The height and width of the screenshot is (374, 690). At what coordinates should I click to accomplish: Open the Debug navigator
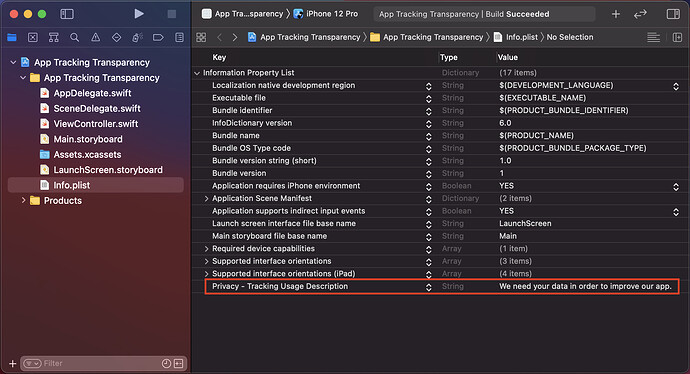tap(137, 37)
